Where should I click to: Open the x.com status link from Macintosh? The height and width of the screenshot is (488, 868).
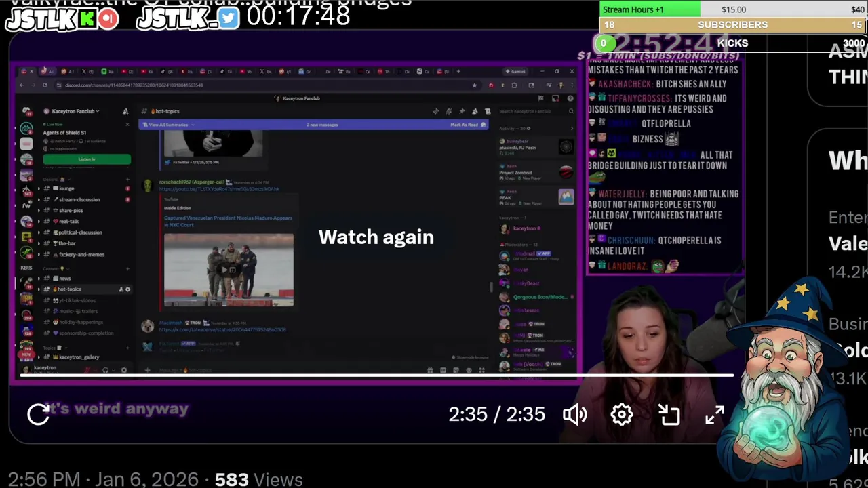tap(222, 329)
